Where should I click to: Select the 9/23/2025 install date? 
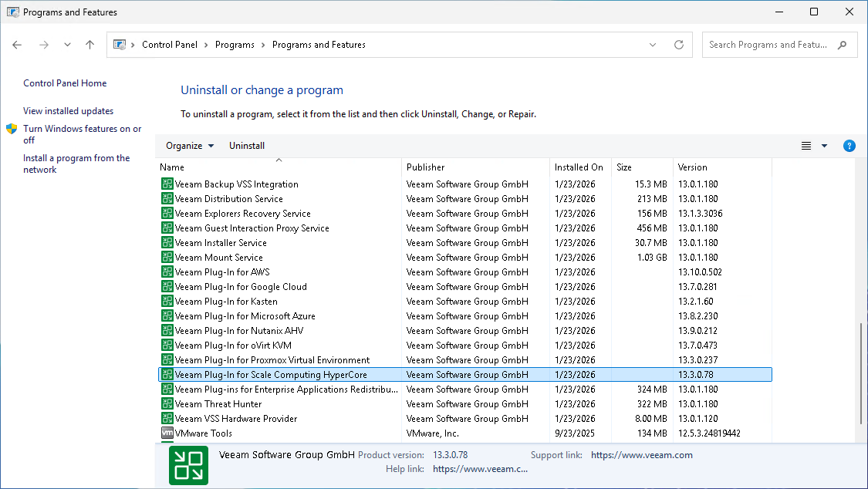(575, 433)
